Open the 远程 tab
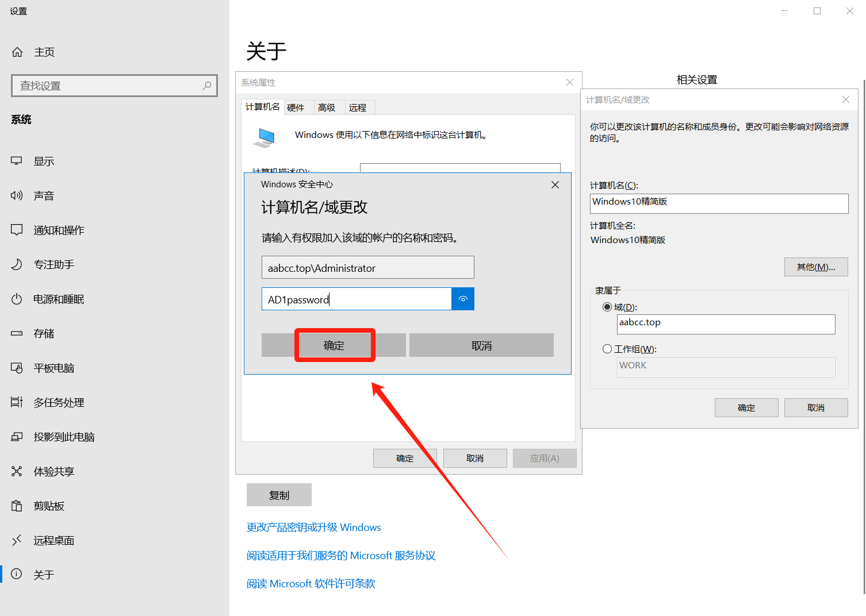The width and height of the screenshot is (866, 616). (x=358, y=107)
